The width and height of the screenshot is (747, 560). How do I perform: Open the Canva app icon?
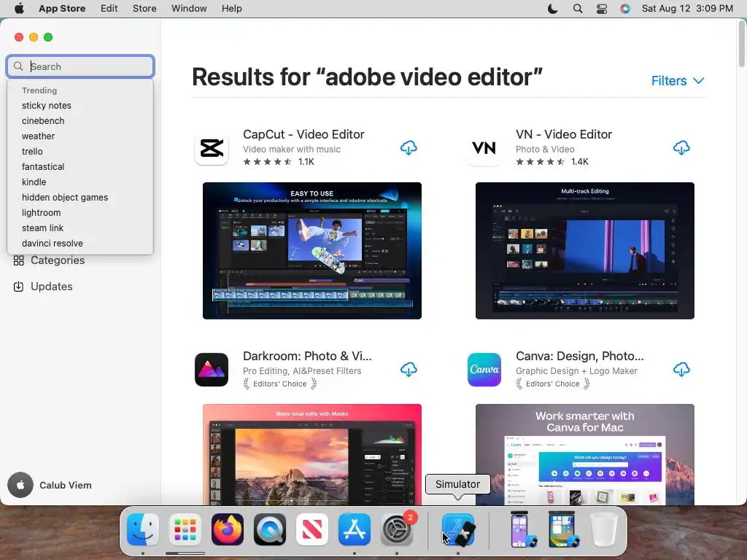484,370
